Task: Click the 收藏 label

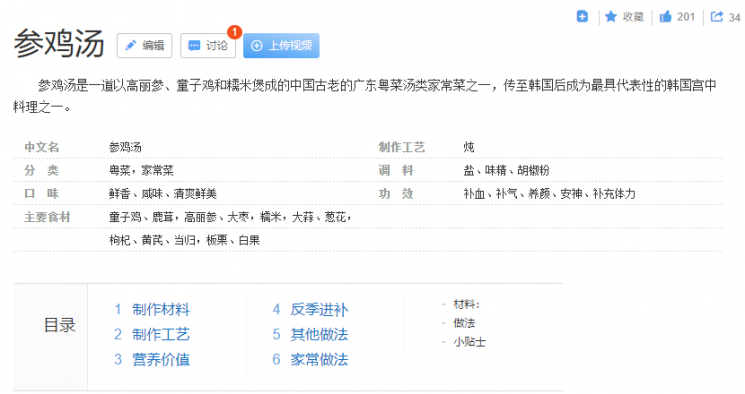Action: 633,17
